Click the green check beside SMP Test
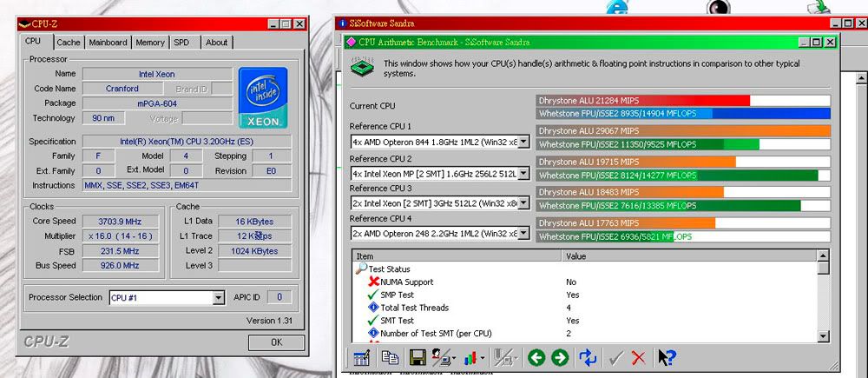Viewport: 868px width, 378px height. point(373,295)
